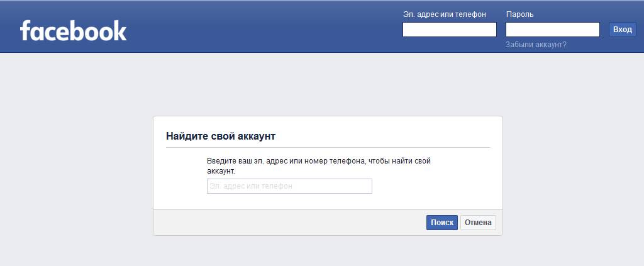Click the Эл. адрес или телефон header label
Screen dimensions: 644x266
point(444,14)
